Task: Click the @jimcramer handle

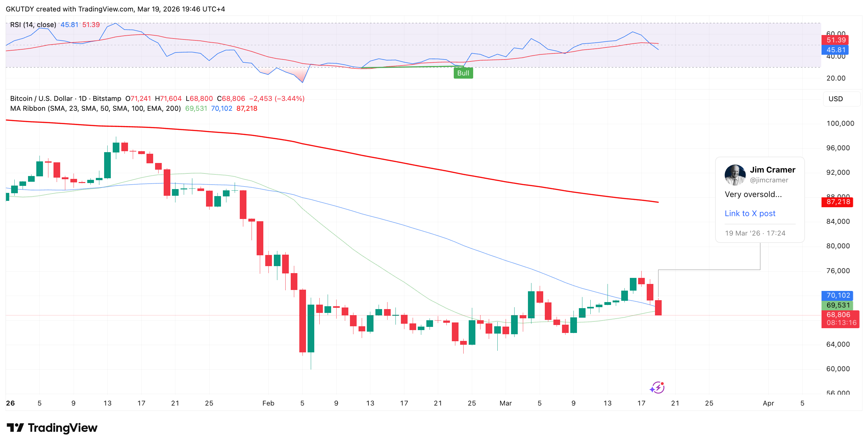Action: coord(769,180)
